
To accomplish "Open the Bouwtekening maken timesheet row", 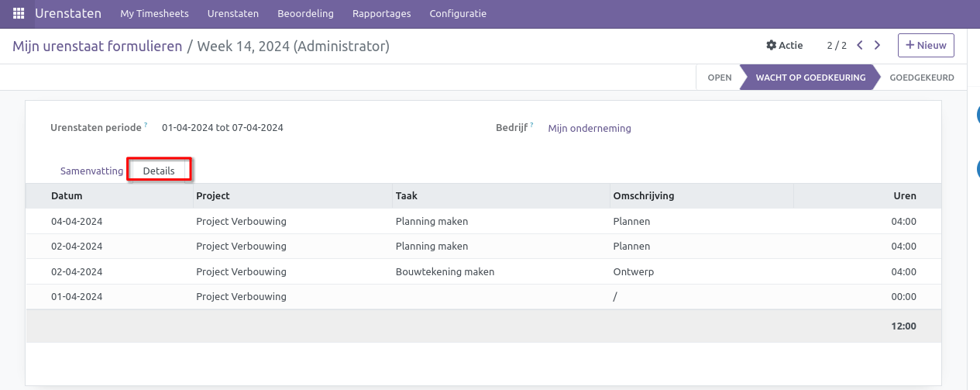I will pos(445,271).
